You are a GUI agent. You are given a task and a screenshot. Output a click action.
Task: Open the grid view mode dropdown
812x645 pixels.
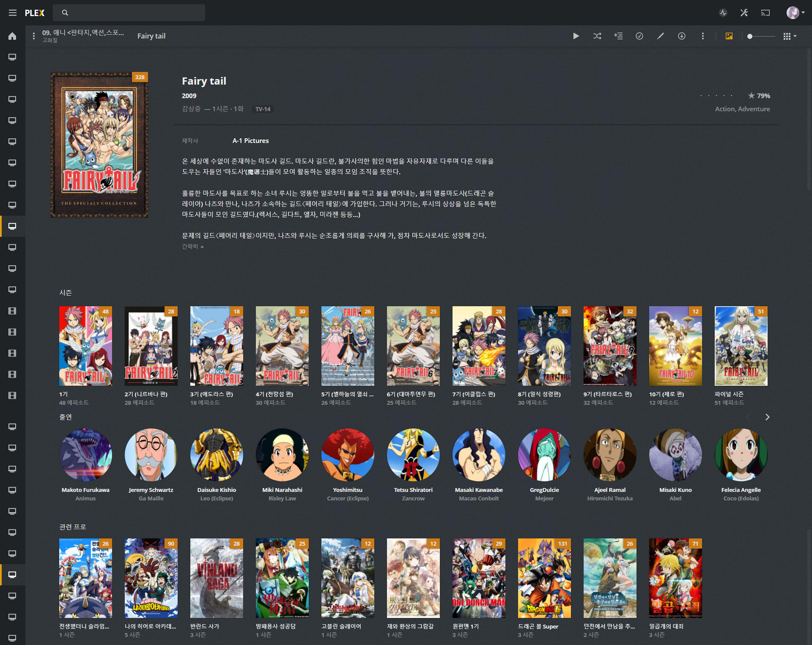(790, 36)
